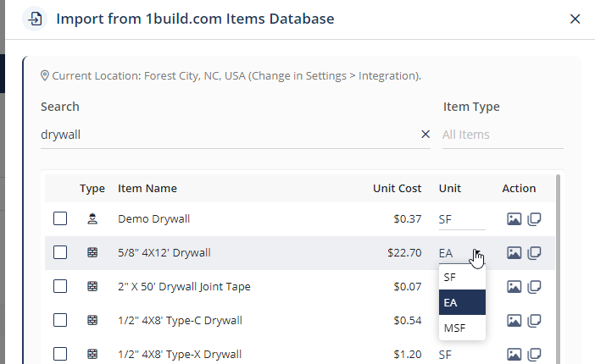Viewport: 595px width, 364px height.
Task: Copy the 1/2" 4X8' Type-C Drywall item
Action: point(534,320)
